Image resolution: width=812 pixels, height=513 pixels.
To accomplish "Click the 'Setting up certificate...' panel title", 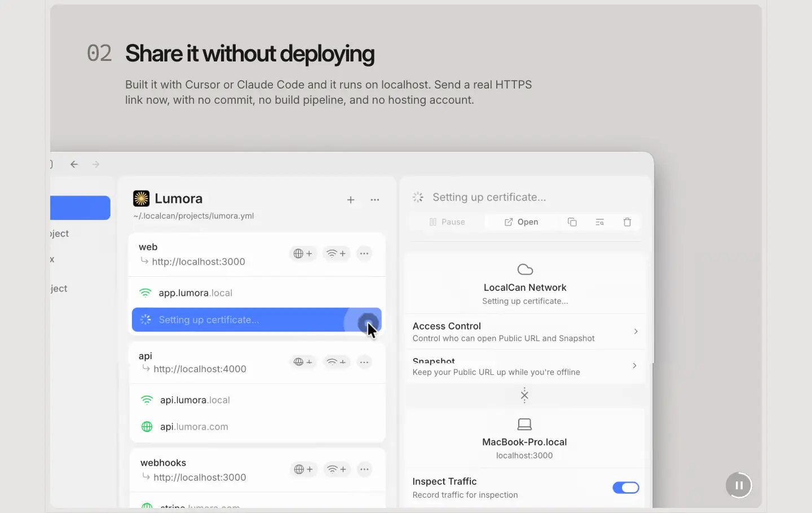I will click(489, 197).
